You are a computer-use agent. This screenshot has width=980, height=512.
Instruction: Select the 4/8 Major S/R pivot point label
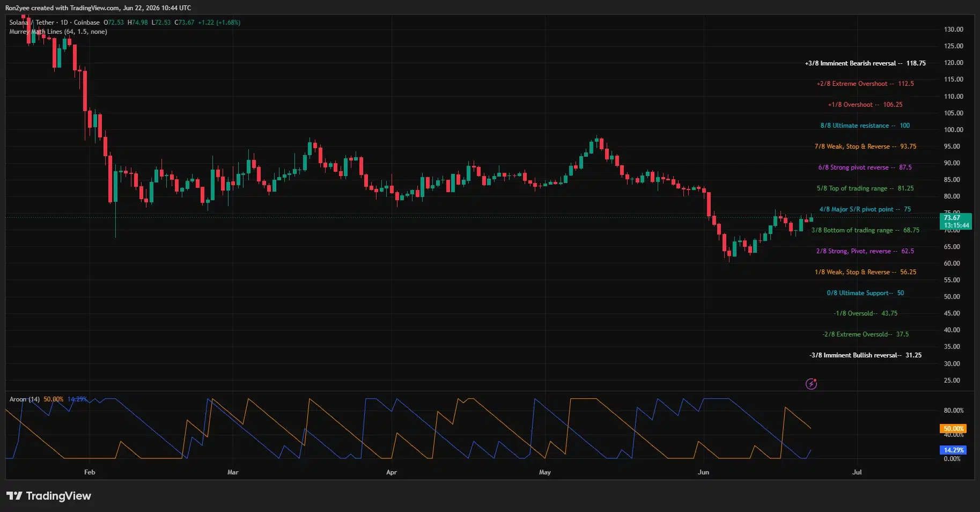point(865,209)
